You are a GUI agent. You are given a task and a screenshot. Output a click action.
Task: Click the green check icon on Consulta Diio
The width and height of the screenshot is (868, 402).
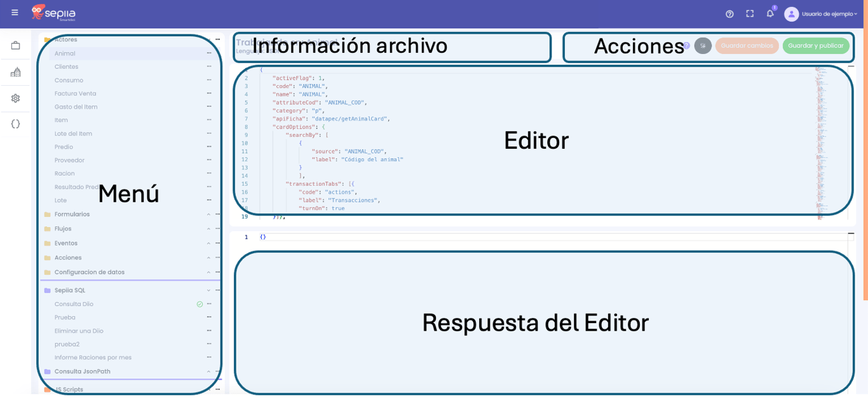200,304
